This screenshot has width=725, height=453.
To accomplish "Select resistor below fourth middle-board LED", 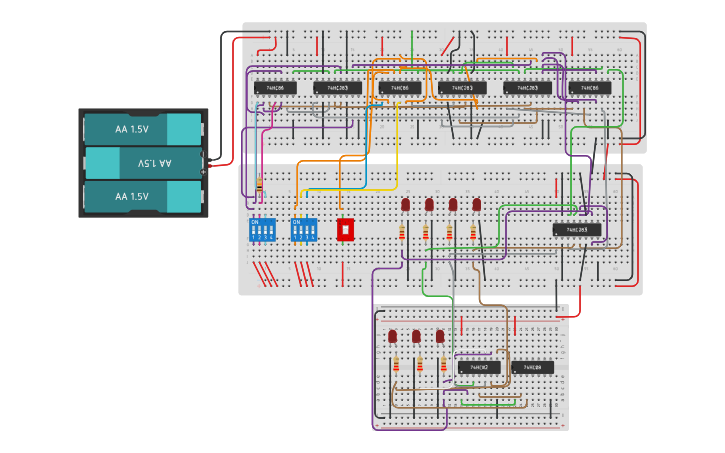I will [473, 233].
